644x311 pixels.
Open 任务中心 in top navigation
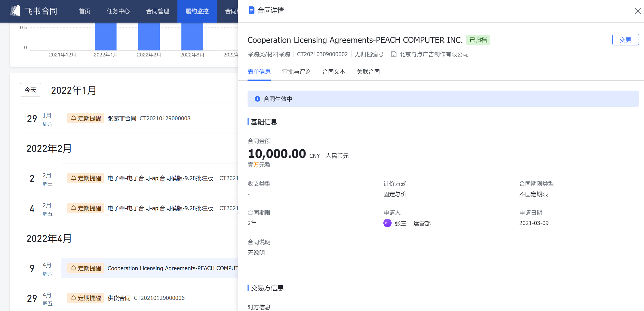pyautogui.click(x=118, y=11)
